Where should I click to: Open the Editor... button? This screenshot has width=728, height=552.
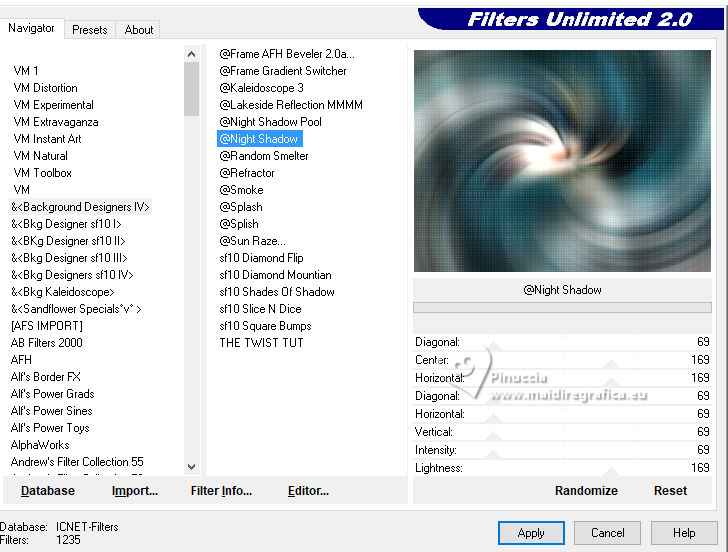point(308,491)
